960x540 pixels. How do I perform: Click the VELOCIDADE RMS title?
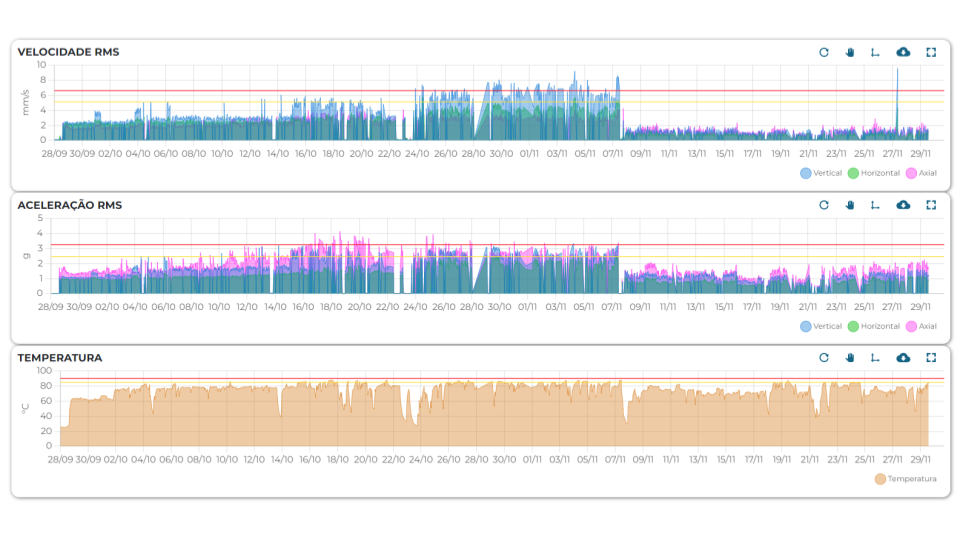[x=69, y=52]
